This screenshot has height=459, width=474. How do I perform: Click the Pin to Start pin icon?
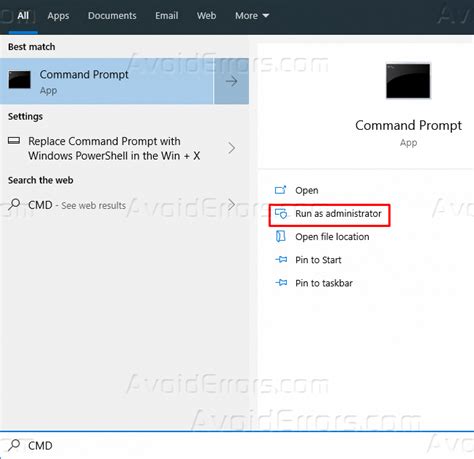pyautogui.click(x=281, y=259)
